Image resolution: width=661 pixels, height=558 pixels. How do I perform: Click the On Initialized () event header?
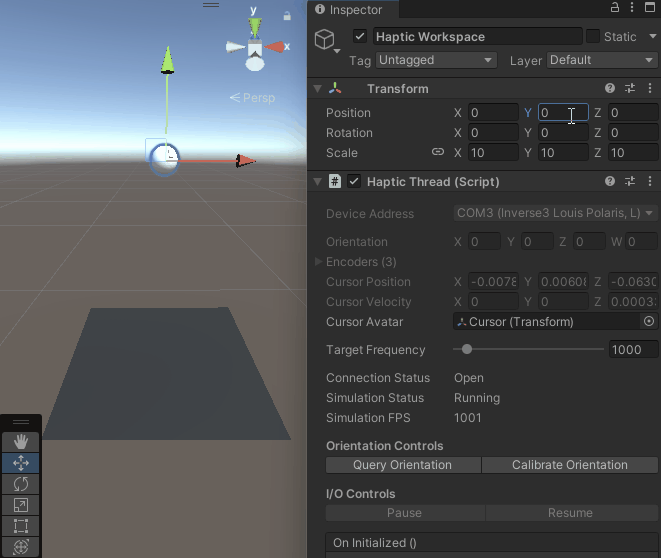click(x=492, y=542)
